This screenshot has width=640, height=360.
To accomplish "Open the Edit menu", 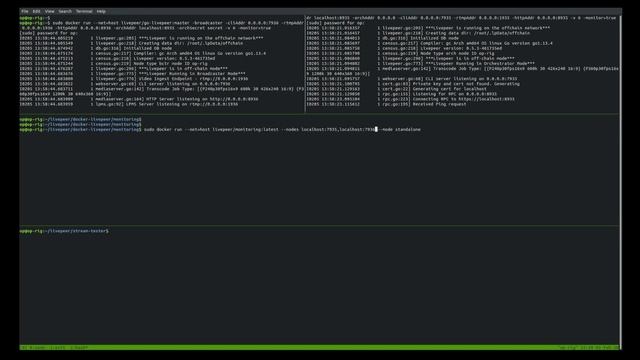I will coord(36,11).
